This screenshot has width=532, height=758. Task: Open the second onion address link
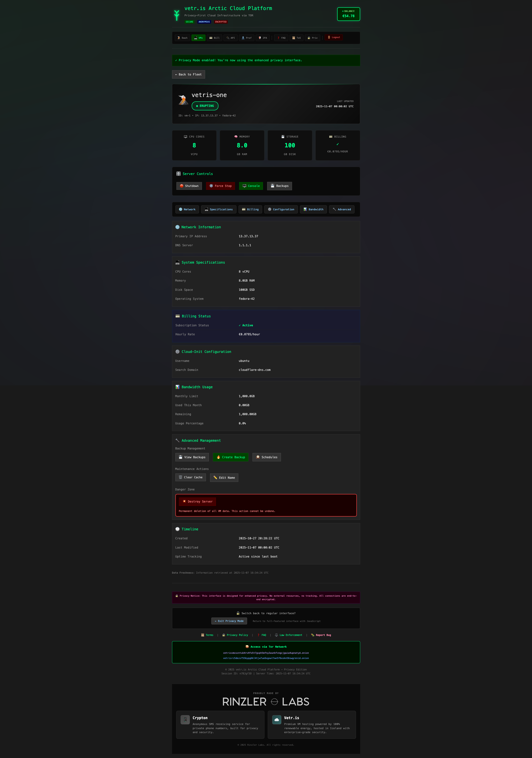click(266, 658)
